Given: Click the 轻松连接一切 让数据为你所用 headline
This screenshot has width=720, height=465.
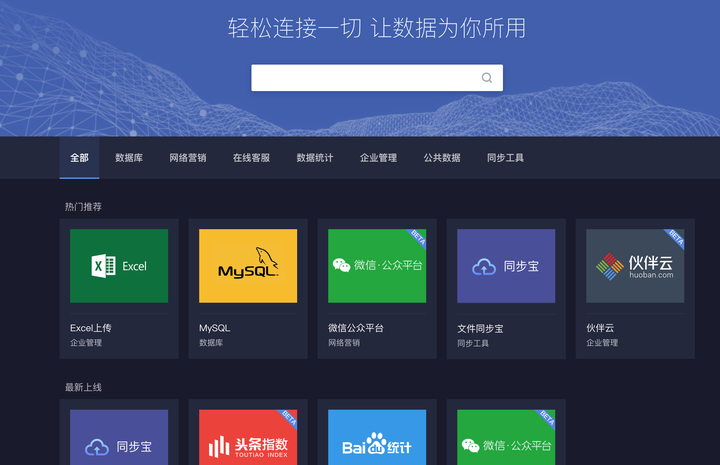Looking at the screenshot, I should point(377,28).
